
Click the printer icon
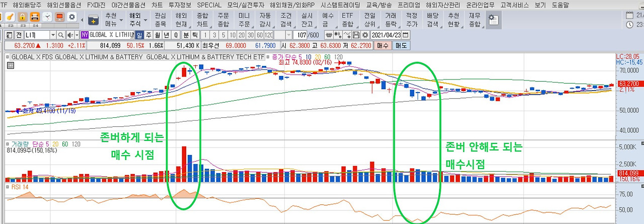point(35,16)
